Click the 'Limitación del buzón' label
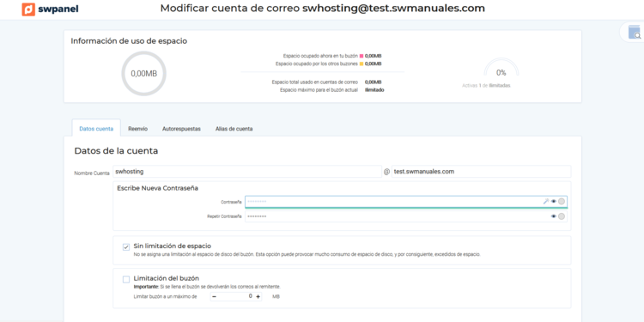644x322 pixels. [167, 278]
